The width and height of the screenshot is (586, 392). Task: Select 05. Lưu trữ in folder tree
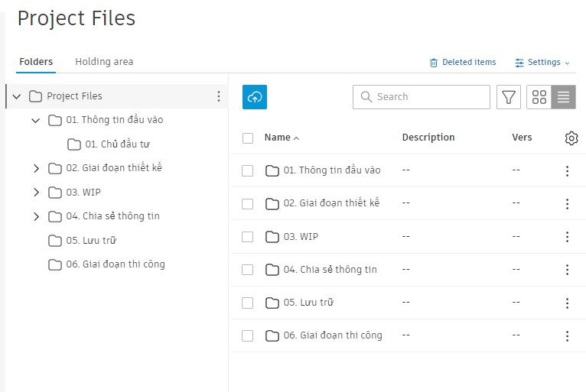[x=91, y=241]
